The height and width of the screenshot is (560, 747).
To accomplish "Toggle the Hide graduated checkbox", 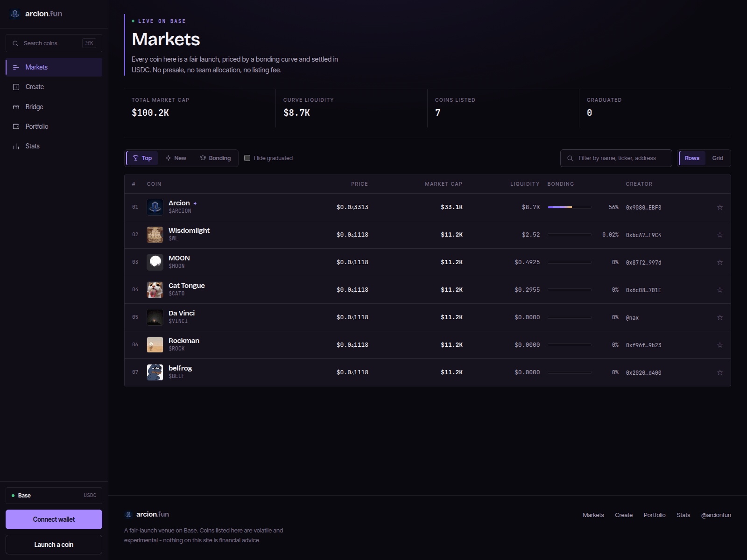I will coord(247,158).
